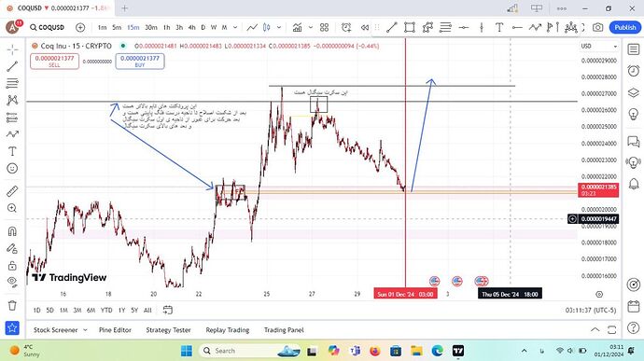Open chart time zone 03:11:37 (UTC-5)
The image size is (644, 361).
(x=591, y=310)
